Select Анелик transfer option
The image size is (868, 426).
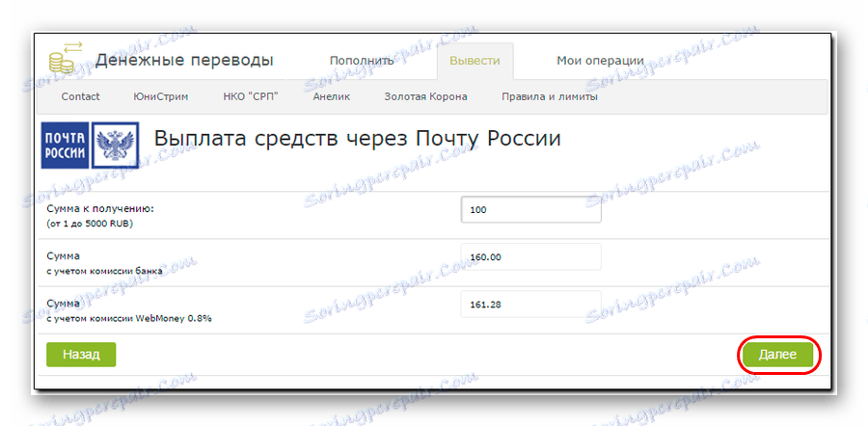point(331,96)
